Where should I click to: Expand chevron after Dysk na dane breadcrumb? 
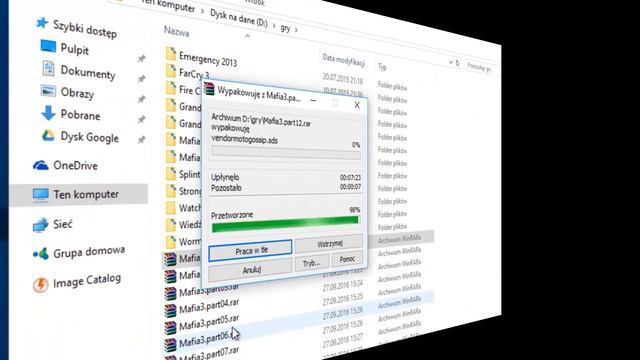point(274,26)
